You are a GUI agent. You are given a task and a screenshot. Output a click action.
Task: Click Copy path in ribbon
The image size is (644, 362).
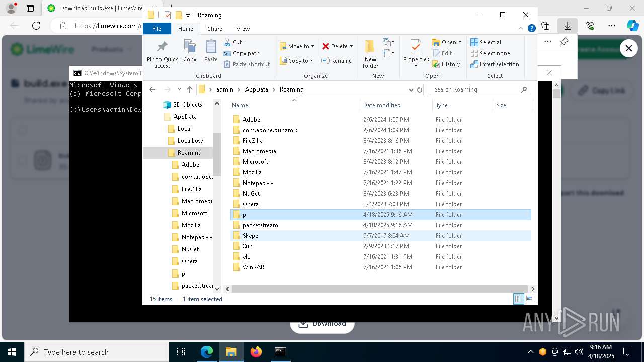pyautogui.click(x=242, y=53)
